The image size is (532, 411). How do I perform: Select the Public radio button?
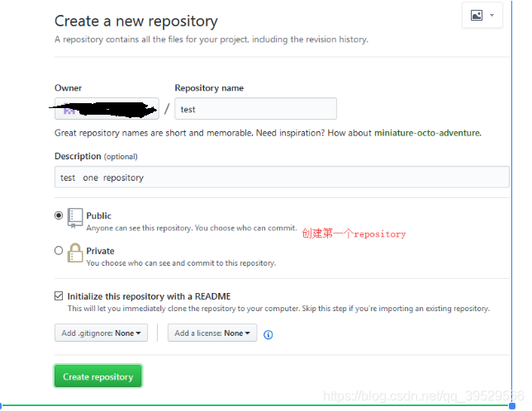coord(59,215)
